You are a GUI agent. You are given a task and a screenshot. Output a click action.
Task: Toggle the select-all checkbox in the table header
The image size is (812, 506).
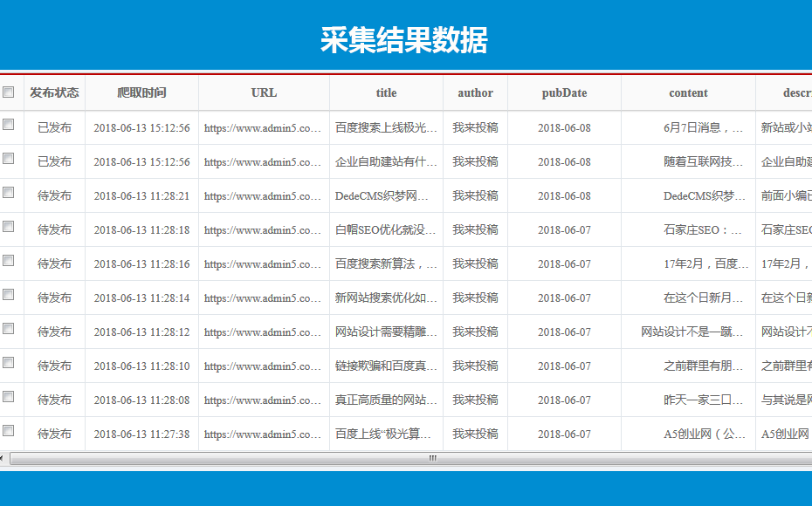10,92
